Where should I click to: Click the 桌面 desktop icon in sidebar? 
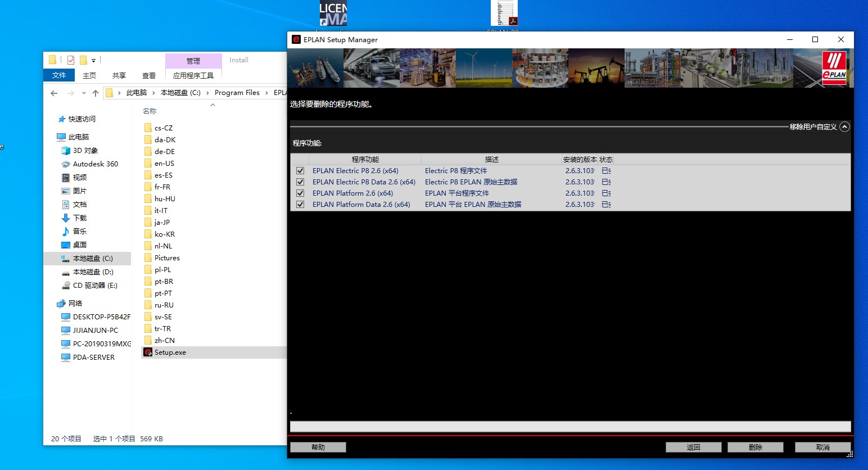pyautogui.click(x=66, y=245)
